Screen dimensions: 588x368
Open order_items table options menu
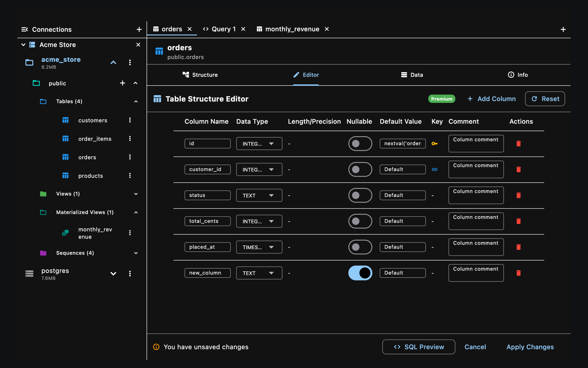point(130,138)
